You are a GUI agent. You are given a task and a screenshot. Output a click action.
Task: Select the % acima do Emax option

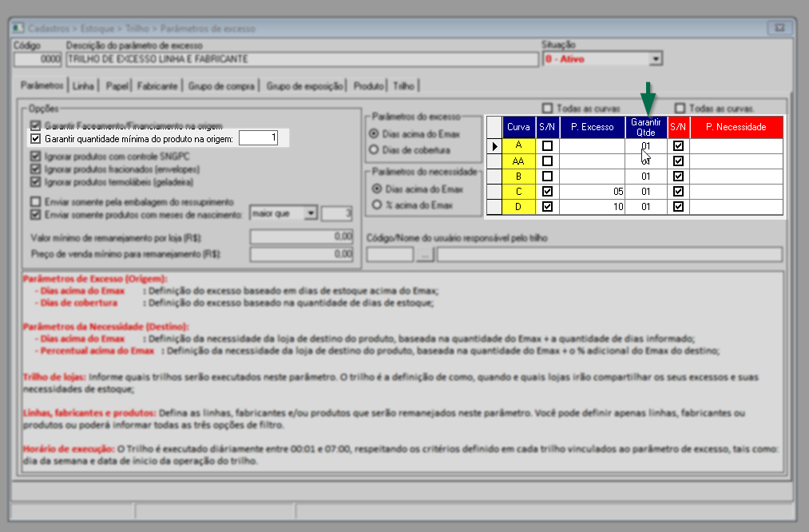point(377,204)
